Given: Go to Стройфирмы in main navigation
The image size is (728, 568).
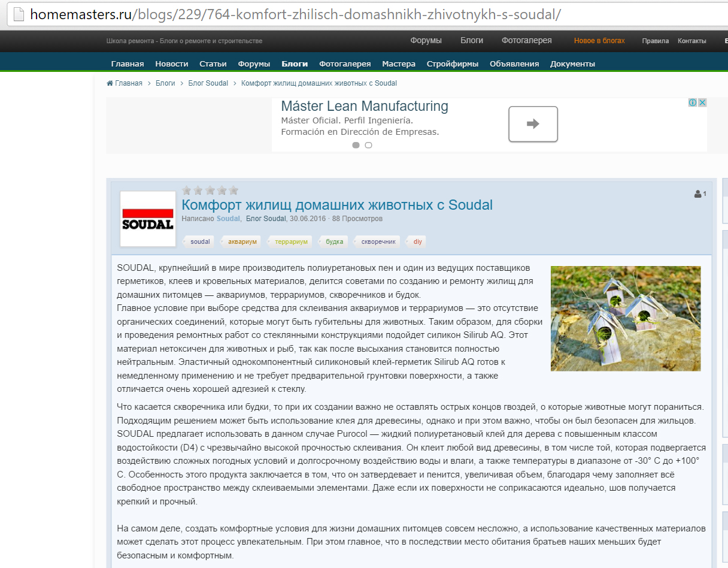Looking at the screenshot, I should click(x=453, y=64).
